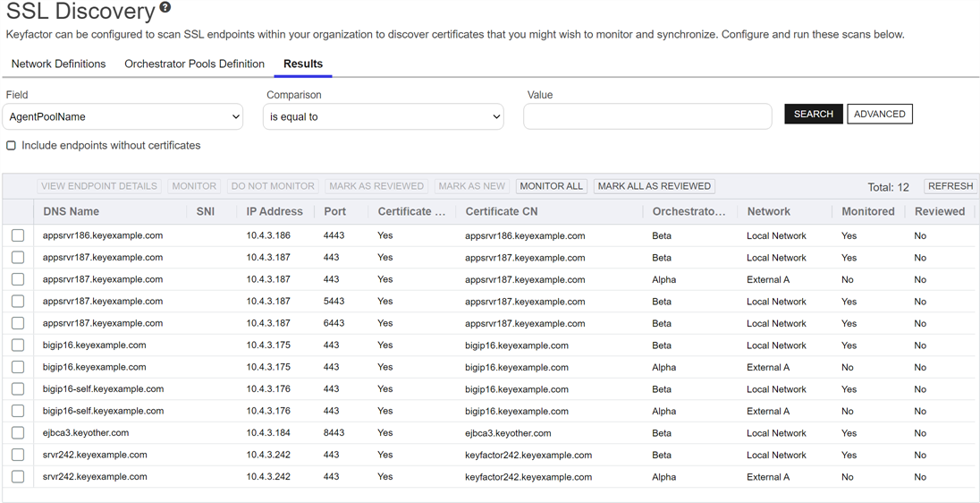Image resolution: width=980 pixels, height=503 pixels.
Task: Open the Network Definitions tab
Action: (x=58, y=64)
